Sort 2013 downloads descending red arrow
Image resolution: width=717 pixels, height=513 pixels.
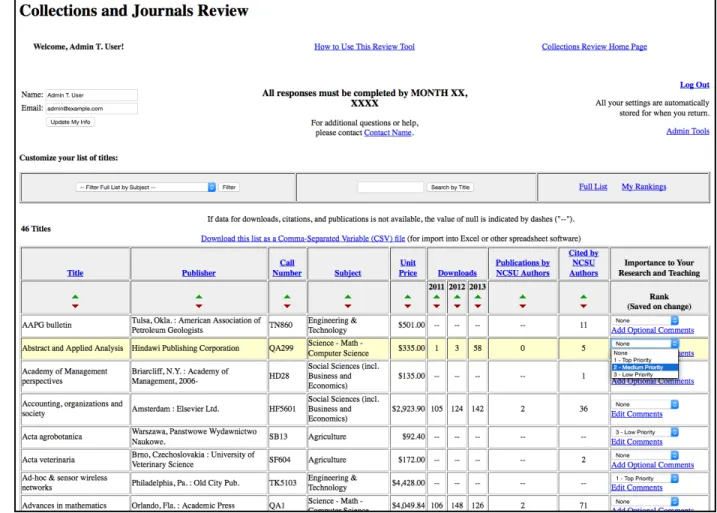(x=477, y=306)
